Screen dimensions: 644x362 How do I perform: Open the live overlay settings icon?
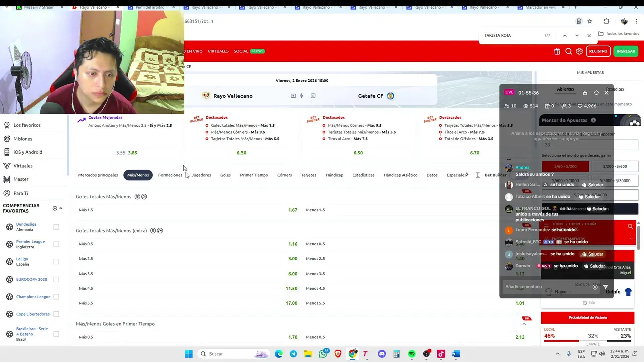pyautogui.click(x=596, y=93)
